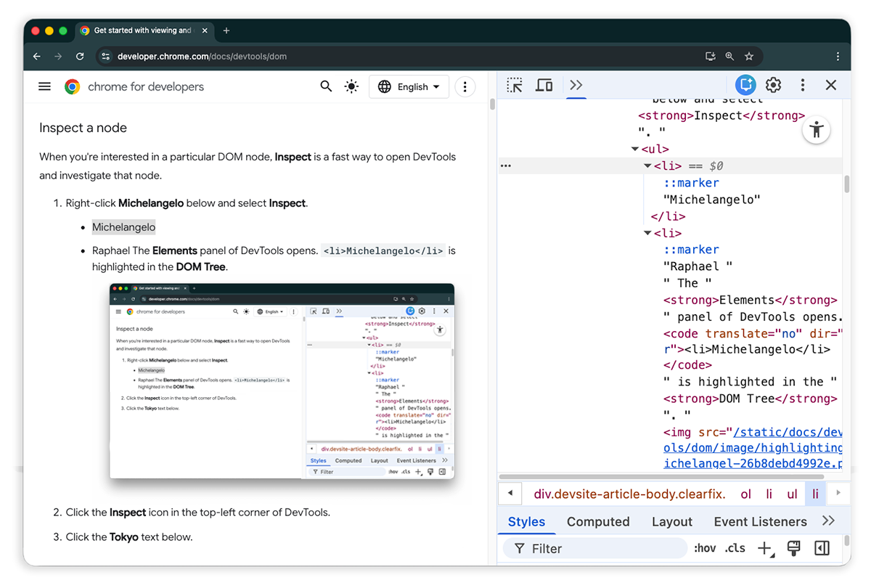Open the English language dropdown
Screen dimensions: 871x588
coord(409,86)
